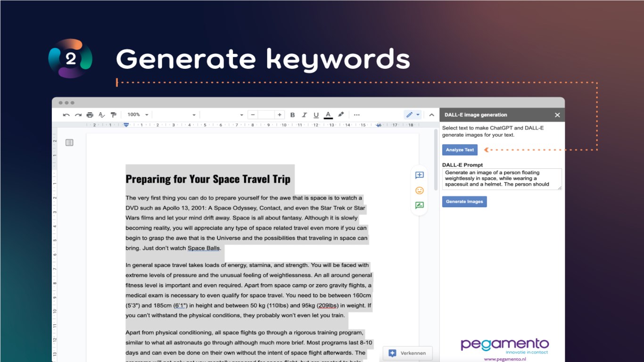This screenshot has height=362, width=644.
Task: Click inside the DALL-E Prompt textbox
Action: pos(502,179)
